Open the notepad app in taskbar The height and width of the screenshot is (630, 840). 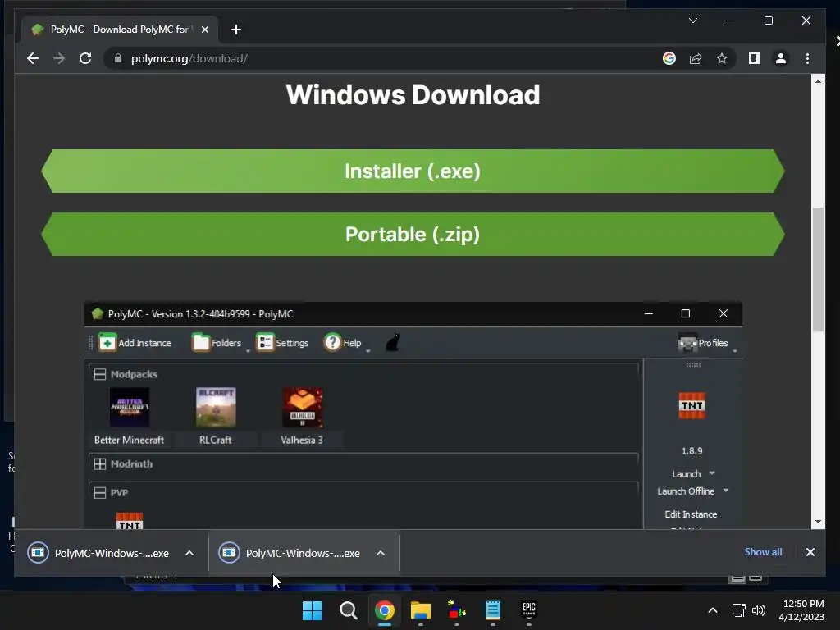tap(493, 610)
